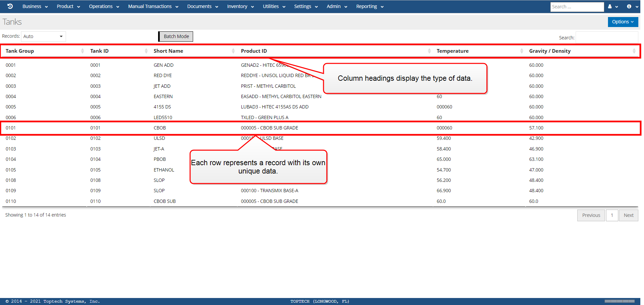
Task: Sort by Tank Group column arrows
Action: pos(82,51)
